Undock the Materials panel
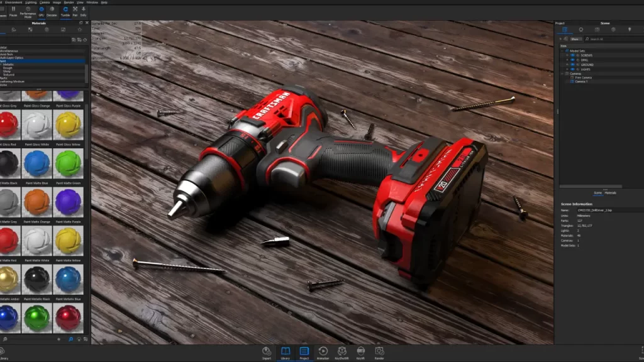The image size is (644, 362). pos(81,23)
